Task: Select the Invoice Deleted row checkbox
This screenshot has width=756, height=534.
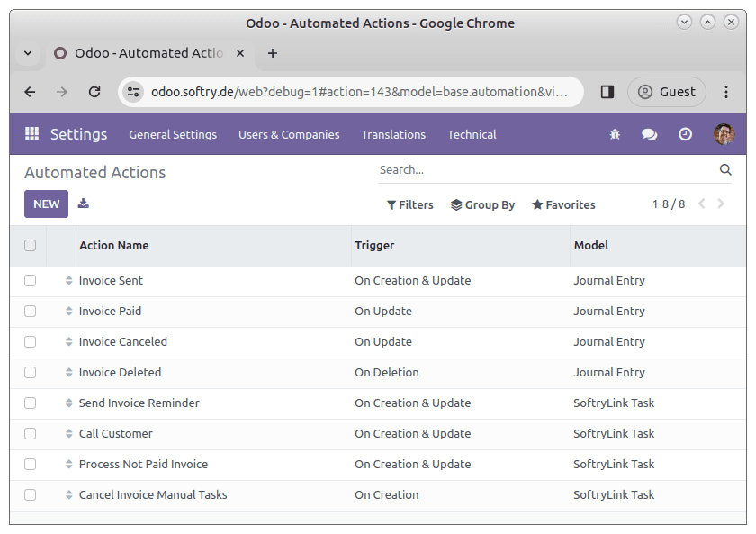Action: pos(30,373)
